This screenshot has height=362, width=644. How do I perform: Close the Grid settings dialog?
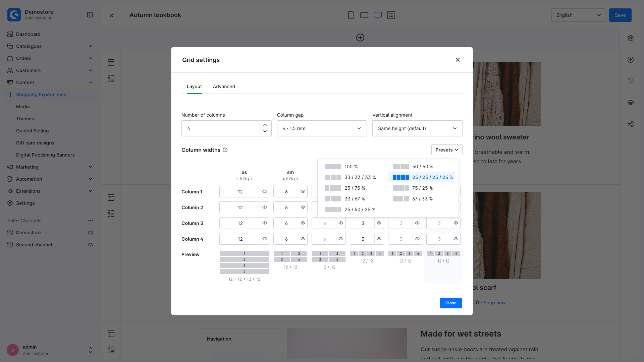(458, 60)
